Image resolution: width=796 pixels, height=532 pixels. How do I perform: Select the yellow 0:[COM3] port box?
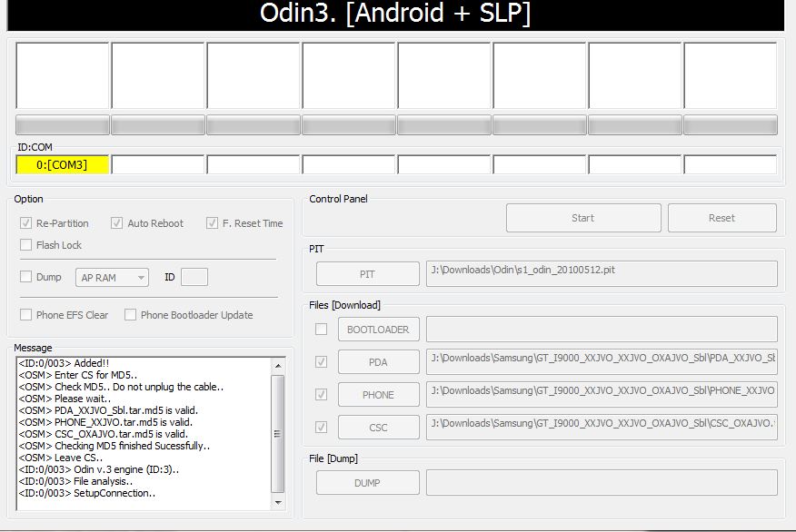(x=63, y=165)
